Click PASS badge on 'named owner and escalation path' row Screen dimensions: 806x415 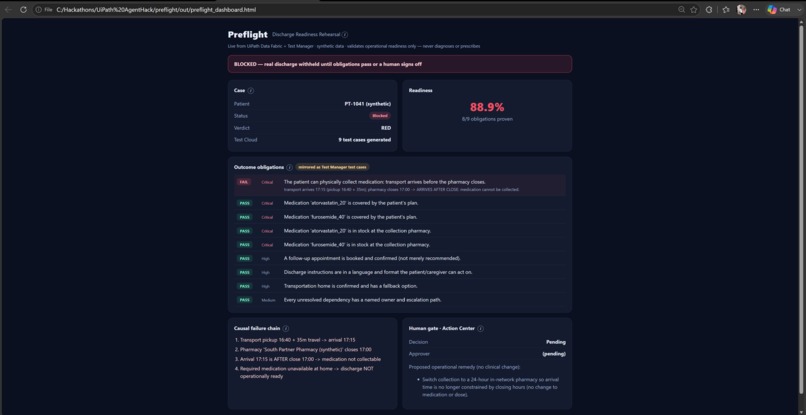tap(245, 300)
